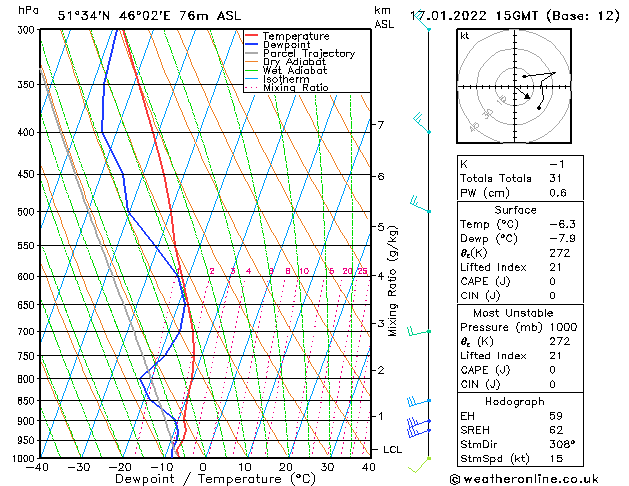Click the 'Totals Totals' value 31
Screen dimensions: 629x486
[556, 178]
